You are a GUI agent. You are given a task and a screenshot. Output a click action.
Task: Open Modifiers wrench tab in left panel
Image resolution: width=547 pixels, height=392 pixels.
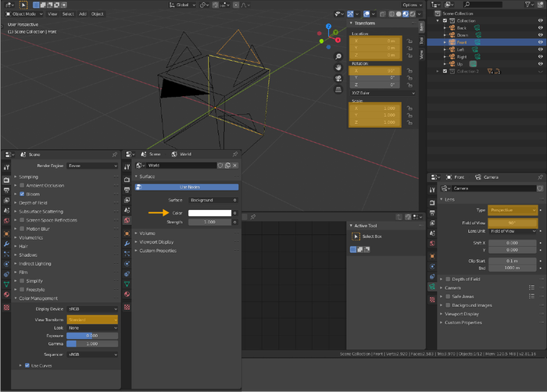click(6, 244)
